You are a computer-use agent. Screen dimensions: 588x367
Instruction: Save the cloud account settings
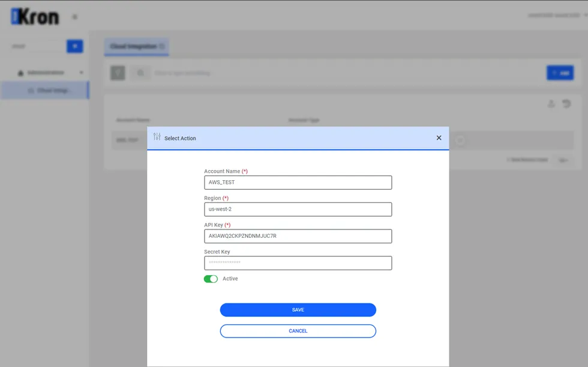(x=298, y=310)
